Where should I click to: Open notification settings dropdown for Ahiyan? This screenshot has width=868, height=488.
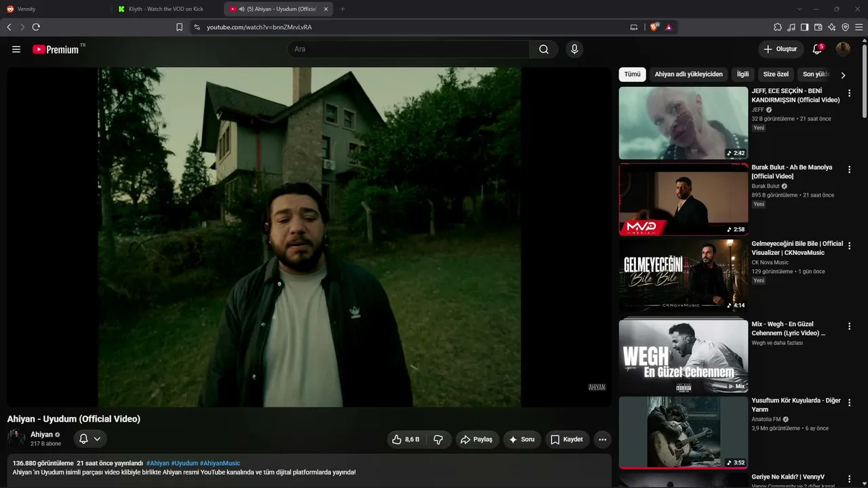pos(90,439)
